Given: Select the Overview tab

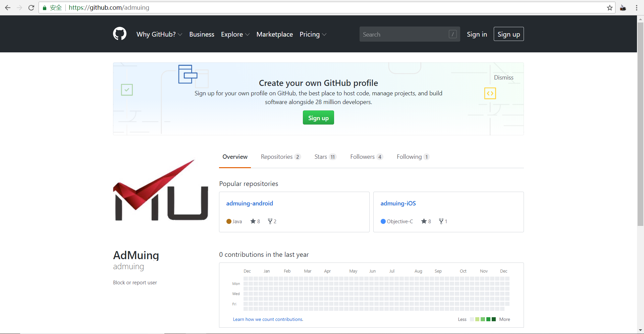Looking at the screenshot, I should [x=235, y=157].
